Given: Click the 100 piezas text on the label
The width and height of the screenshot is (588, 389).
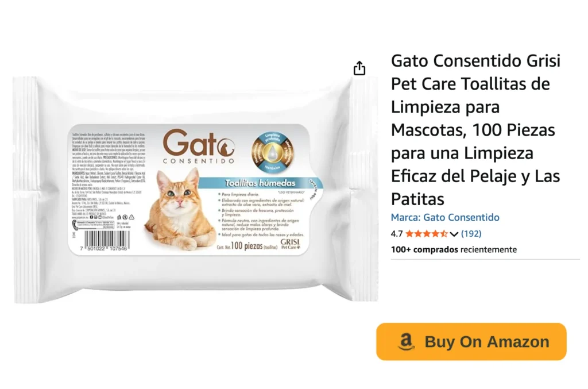Looking at the screenshot, I should click(246, 246).
